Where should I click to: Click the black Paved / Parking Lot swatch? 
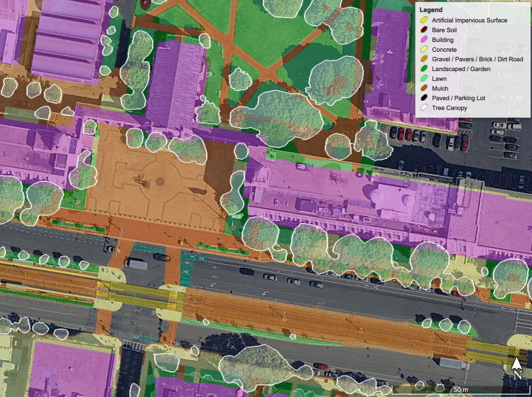(424, 98)
